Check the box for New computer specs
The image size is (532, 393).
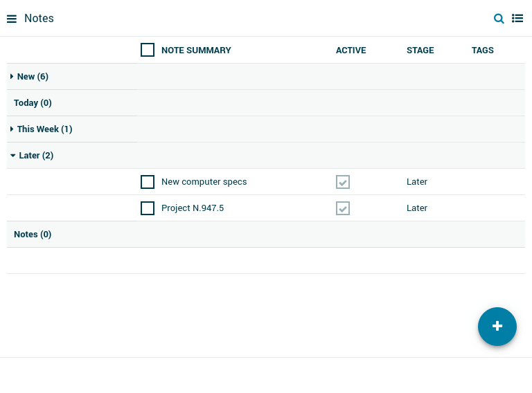(148, 182)
